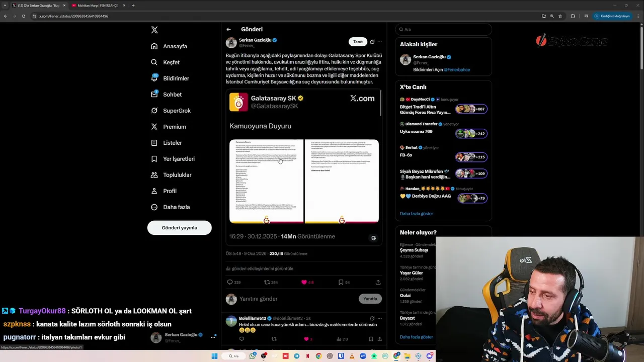Click the repost icon with 284
Image resolution: width=644 pixels, height=362 pixels.
pos(267,282)
